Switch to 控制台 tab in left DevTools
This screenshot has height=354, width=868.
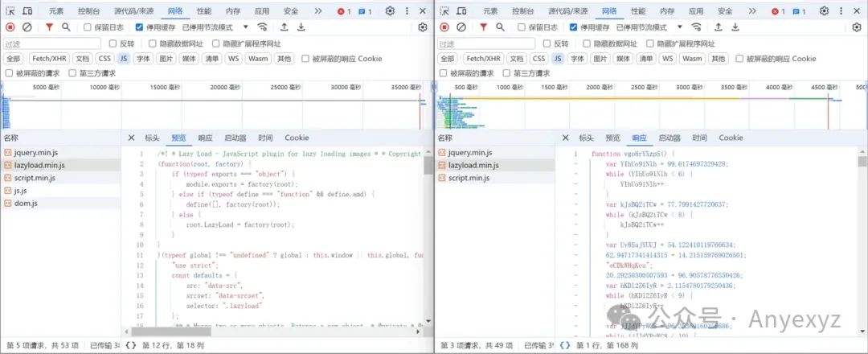click(88, 11)
